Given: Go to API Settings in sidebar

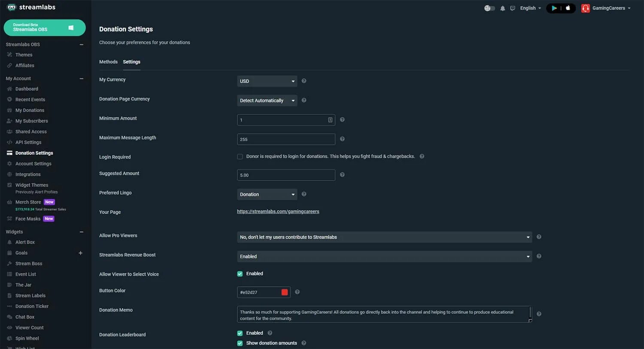Looking at the screenshot, I should (28, 142).
